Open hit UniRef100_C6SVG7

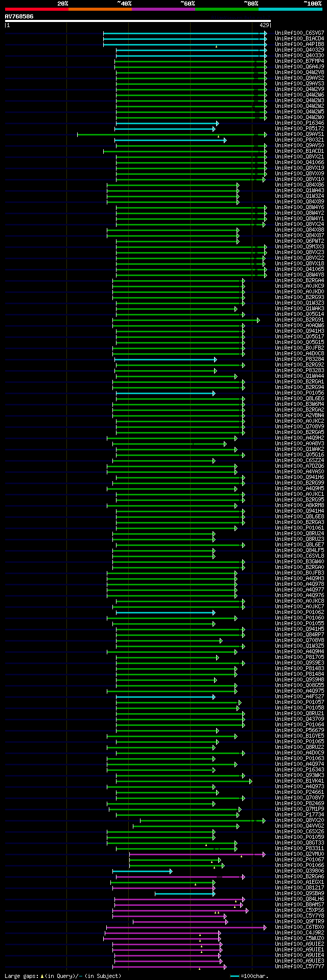299,33
